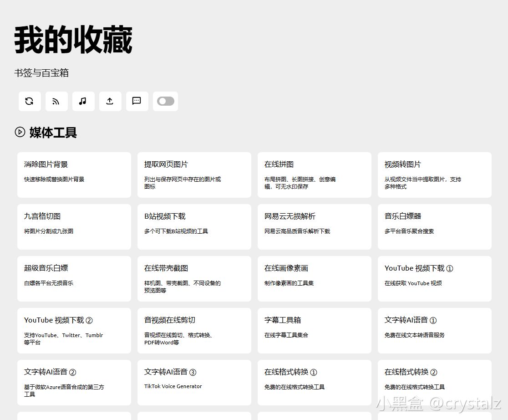Image resolution: width=508 pixels, height=420 pixels.
Task: Open the 在线画像素画 card
Action: pyautogui.click(x=315, y=279)
